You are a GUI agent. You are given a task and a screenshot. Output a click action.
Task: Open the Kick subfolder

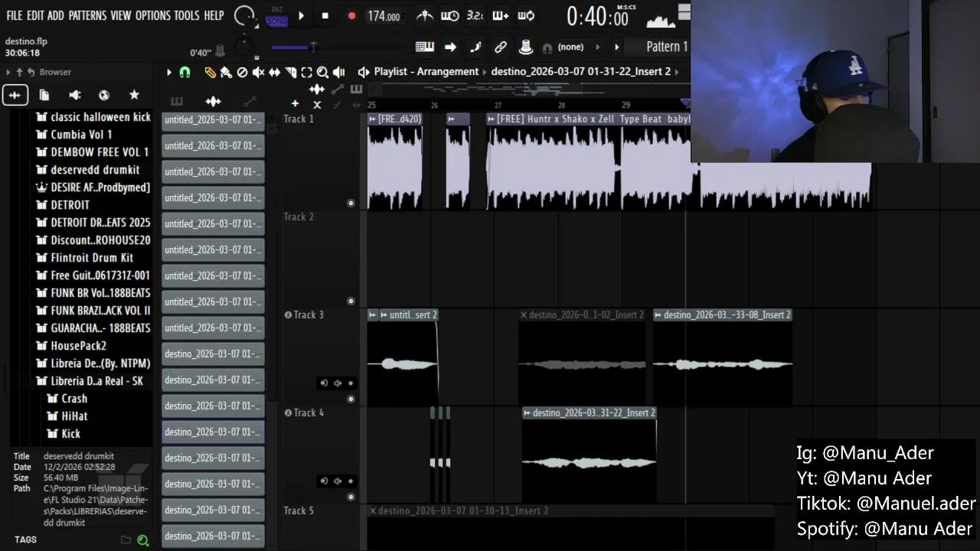(x=64, y=434)
